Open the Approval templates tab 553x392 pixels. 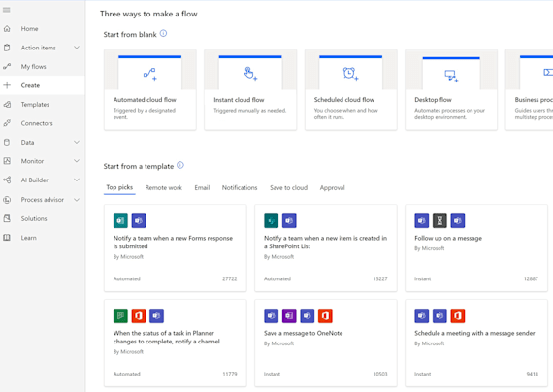pos(332,187)
